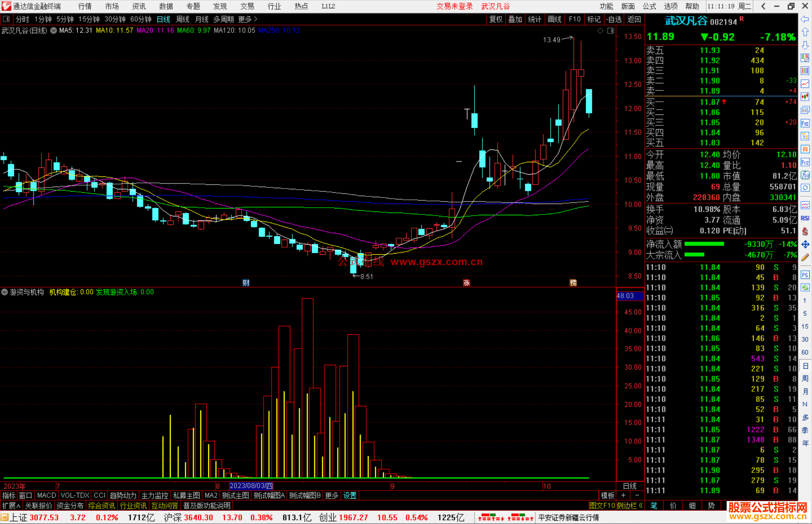The height and width of the screenshot is (524, 812).
Task: Open the candlestick chart icon in sidebar
Action: click(805, 97)
